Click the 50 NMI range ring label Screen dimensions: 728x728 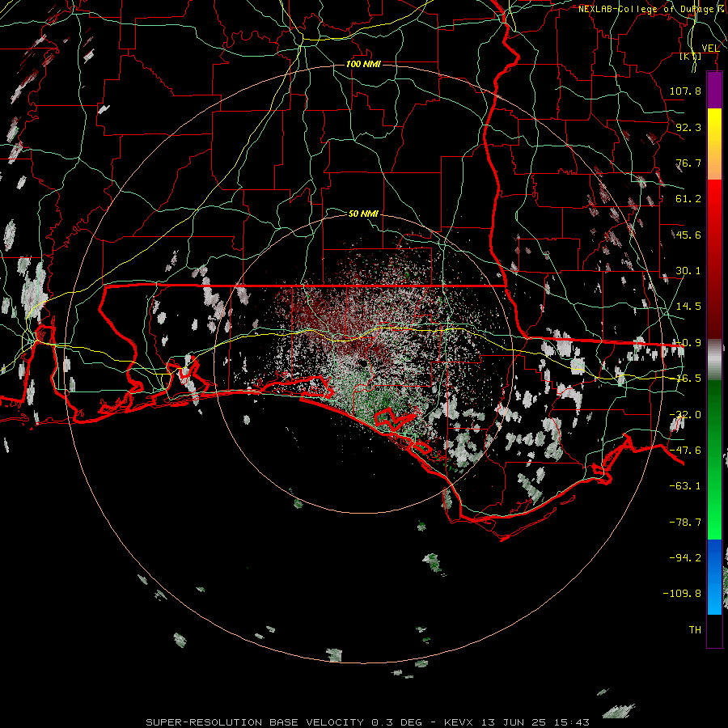coord(363,214)
